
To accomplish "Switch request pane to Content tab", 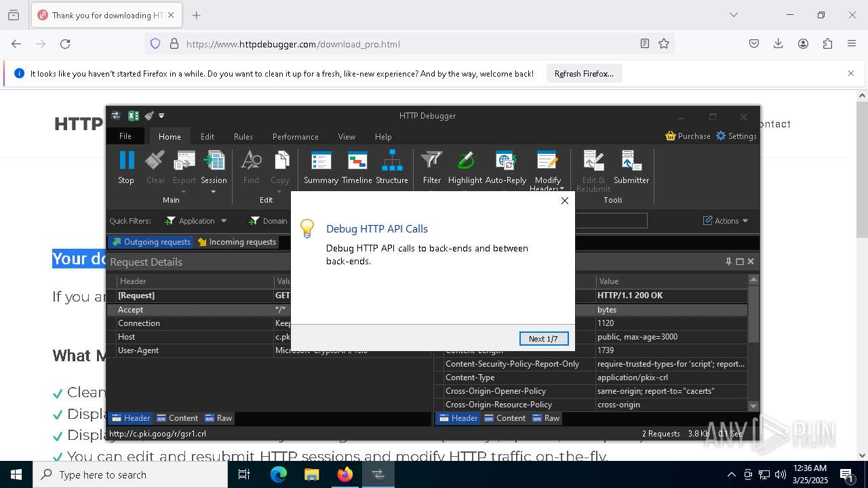I will (x=177, y=418).
